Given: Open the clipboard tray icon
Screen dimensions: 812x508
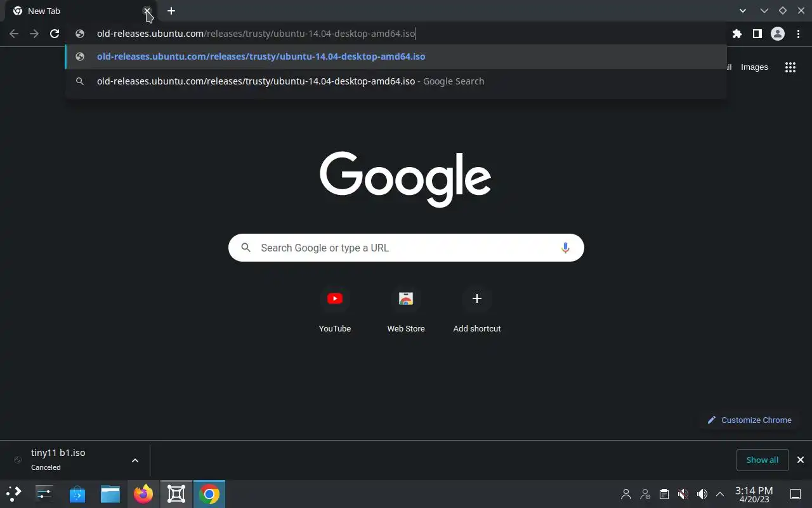Looking at the screenshot, I should (664, 494).
